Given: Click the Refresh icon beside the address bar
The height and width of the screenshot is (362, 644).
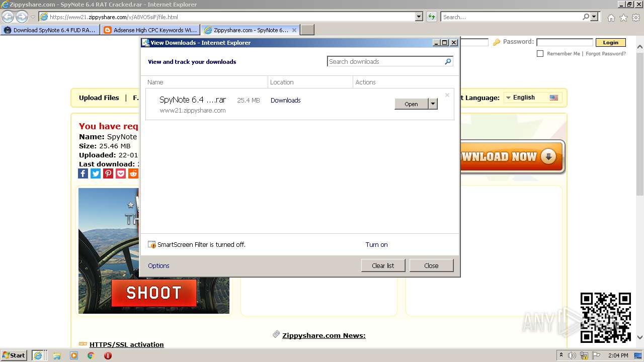Looking at the screenshot, I should coord(431,17).
